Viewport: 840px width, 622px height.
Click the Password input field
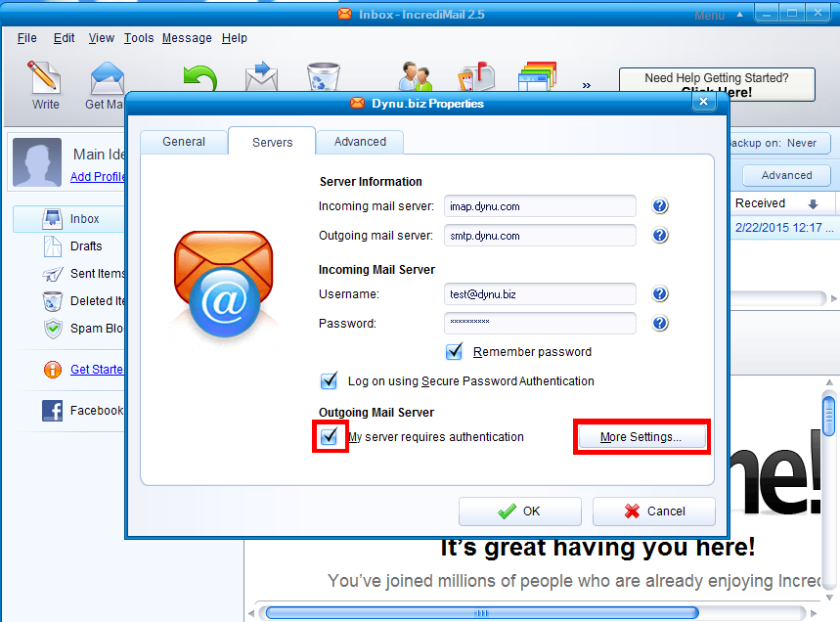(540, 323)
